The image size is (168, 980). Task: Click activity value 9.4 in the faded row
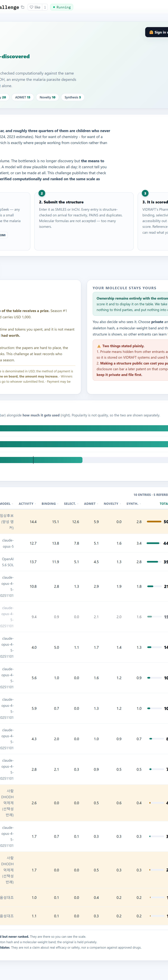[x=34, y=617]
